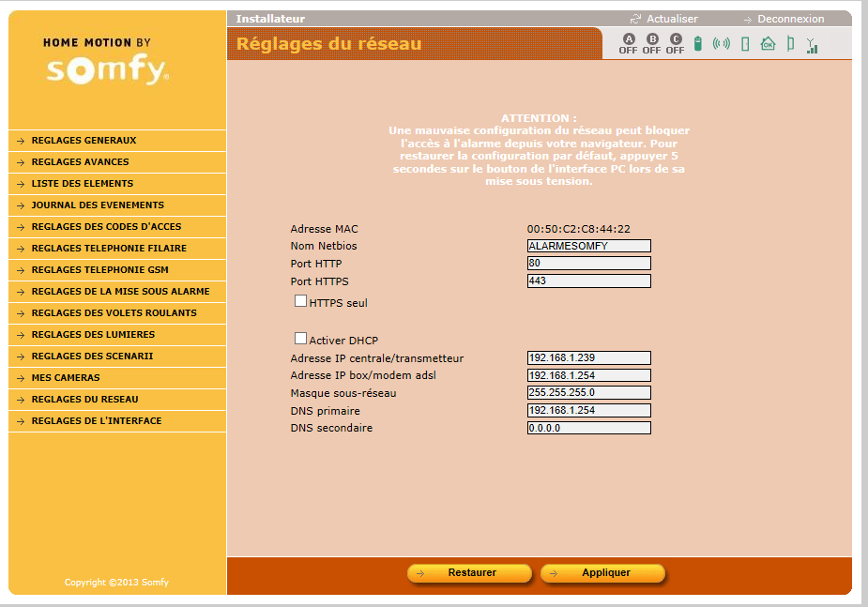Click the house OK status icon

tap(768, 43)
